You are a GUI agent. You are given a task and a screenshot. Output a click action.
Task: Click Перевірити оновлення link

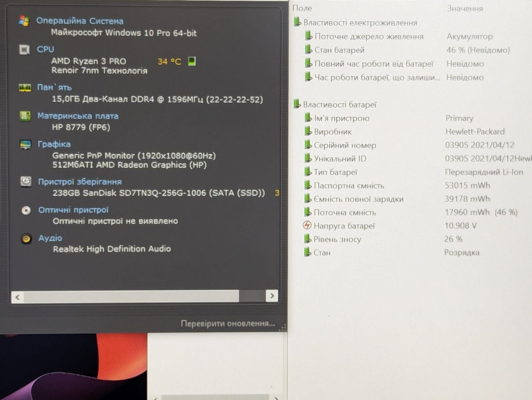click(x=228, y=323)
